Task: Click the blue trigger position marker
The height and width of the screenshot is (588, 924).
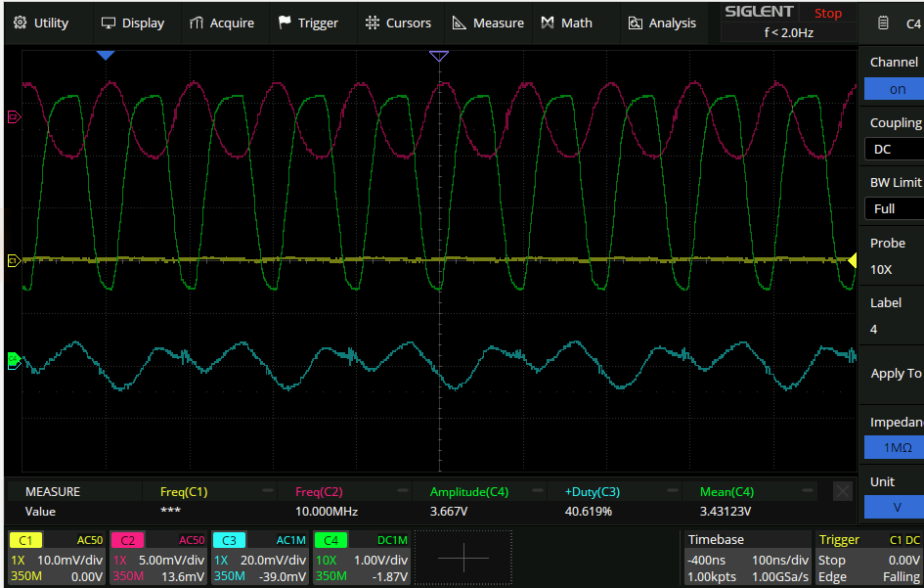Action: [x=106, y=56]
